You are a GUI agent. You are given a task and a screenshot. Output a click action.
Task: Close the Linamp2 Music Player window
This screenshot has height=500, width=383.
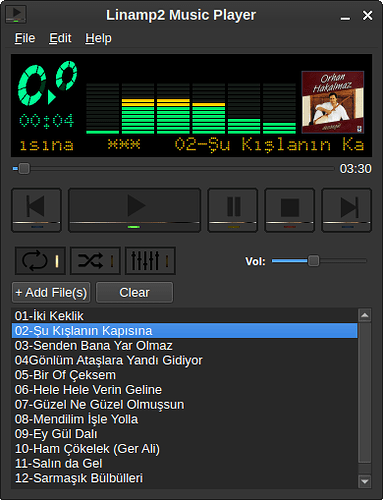tap(367, 15)
